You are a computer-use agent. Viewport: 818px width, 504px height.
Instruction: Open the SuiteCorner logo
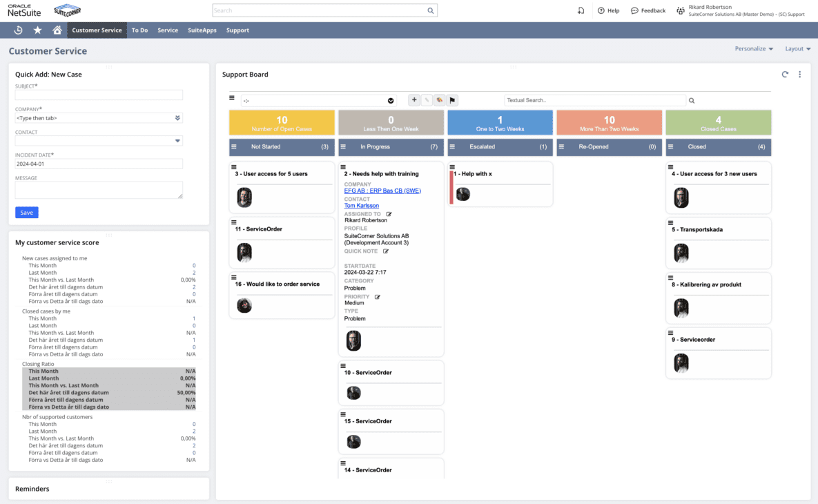coord(67,10)
